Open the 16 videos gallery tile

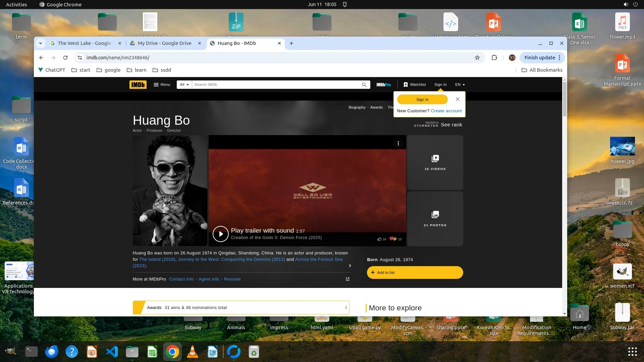[435, 162]
